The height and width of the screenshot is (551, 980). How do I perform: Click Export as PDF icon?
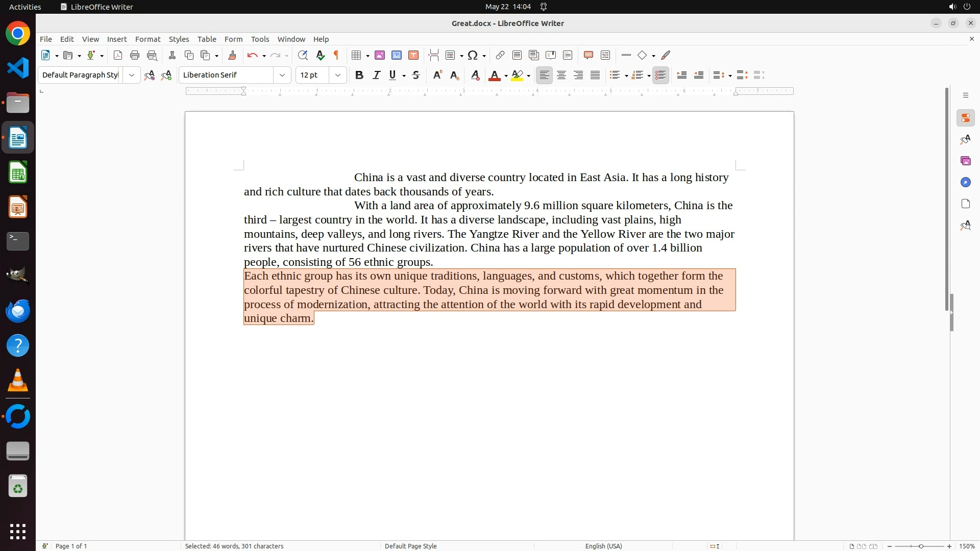click(x=118, y=56)
